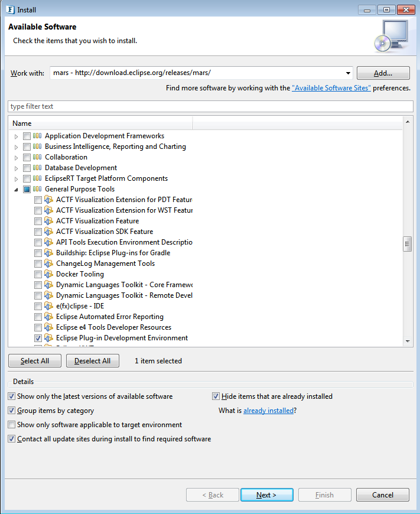The height and width of the screenshot is (514, 420).
Task: Toggle Hide items that are already installed
Action: click(216, 396)
